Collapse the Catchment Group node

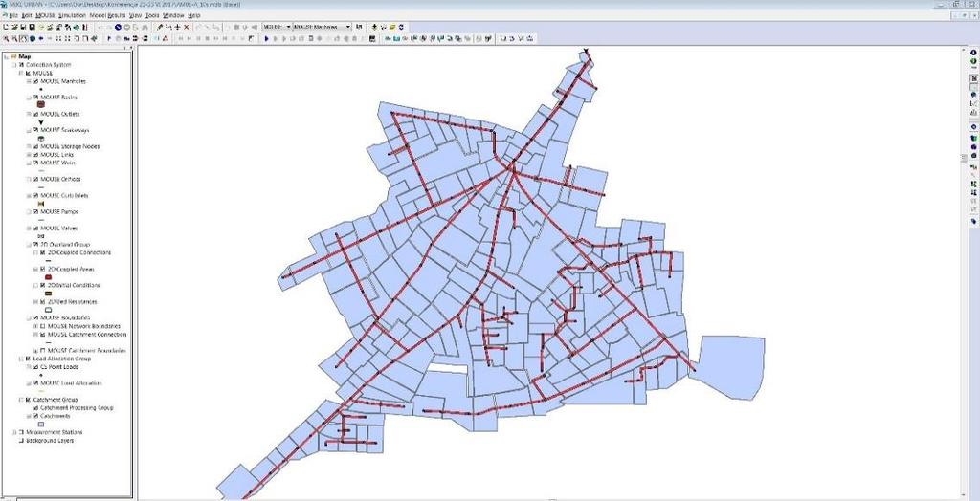[21, 400]
